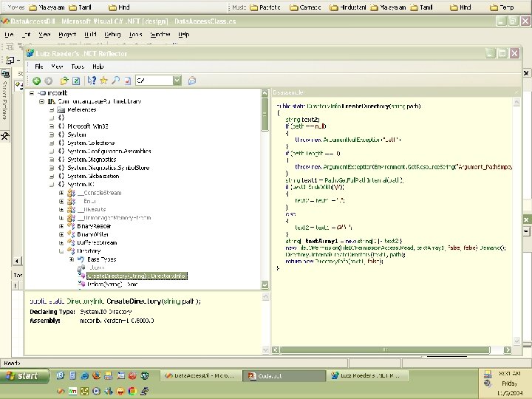This screenshot has width=532, height=399.
Task: Click the help question mark toolbar icon
Action: click(x=92, y=80)
